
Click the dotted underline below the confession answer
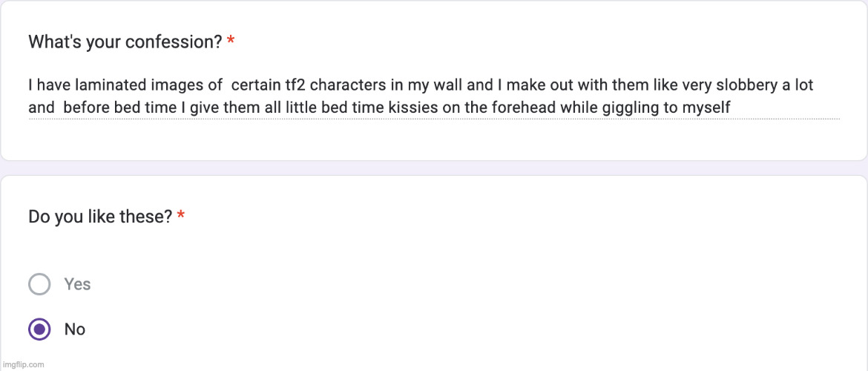click(x=434, y=119)
